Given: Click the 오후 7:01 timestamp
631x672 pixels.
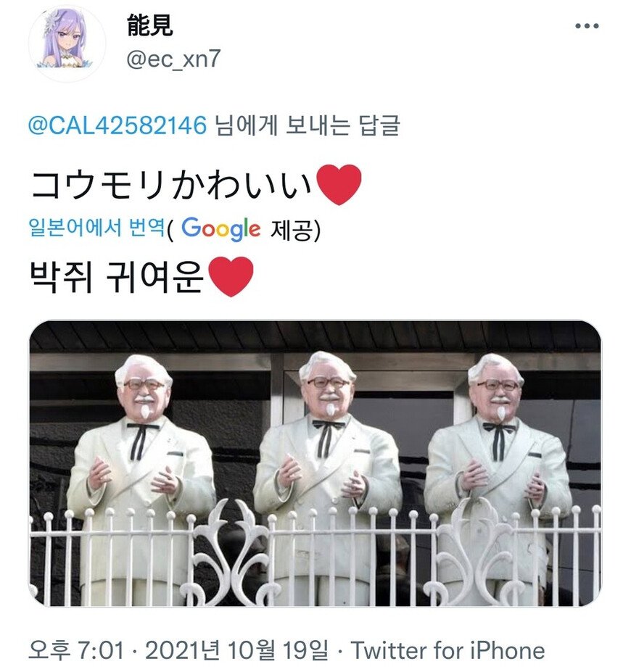Looking at the screenshot, I should [76, 650].
